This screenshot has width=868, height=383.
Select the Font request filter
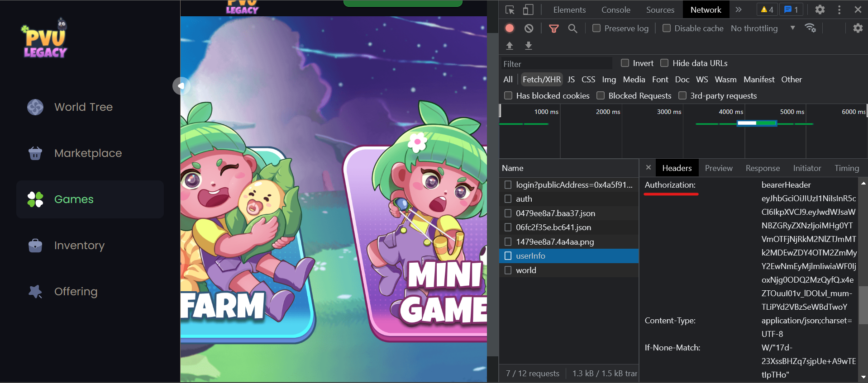(x=660, y=80)
